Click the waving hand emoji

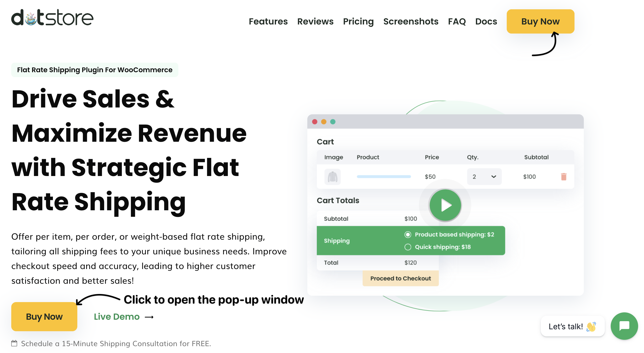(591, 327)
